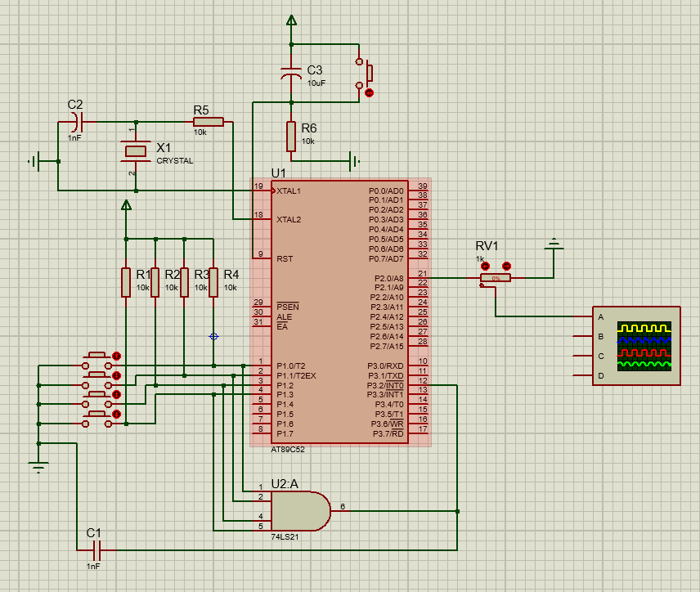Click the power terminal arrow above C3

[290, 20]
